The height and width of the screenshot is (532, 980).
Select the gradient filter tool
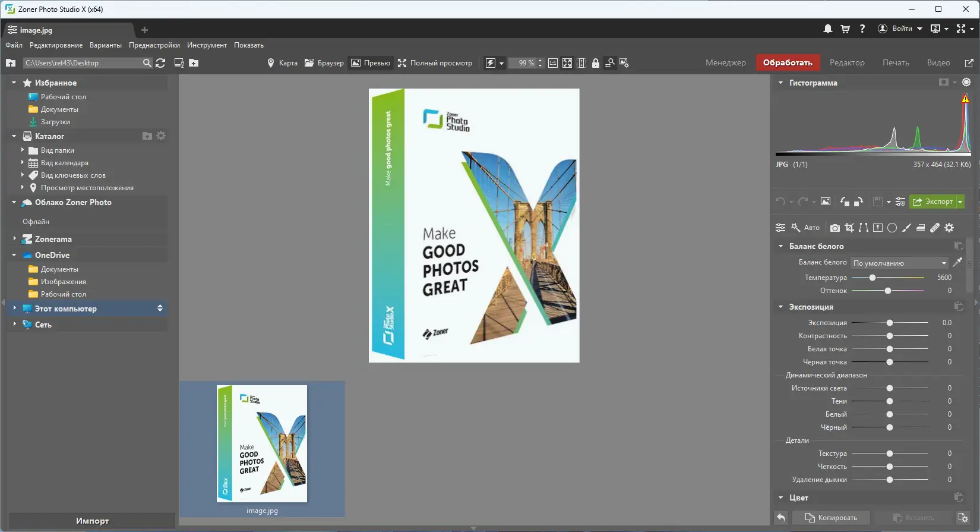point(878,228)
